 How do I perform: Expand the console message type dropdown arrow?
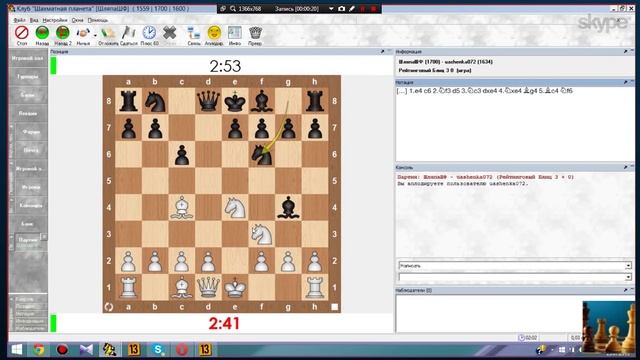click(x=628, y=266)
